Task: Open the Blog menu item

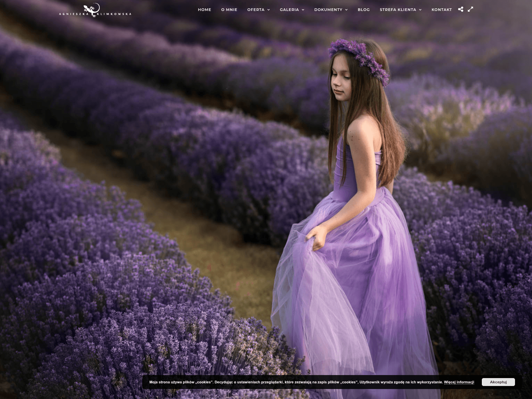Action: point(364,10)
